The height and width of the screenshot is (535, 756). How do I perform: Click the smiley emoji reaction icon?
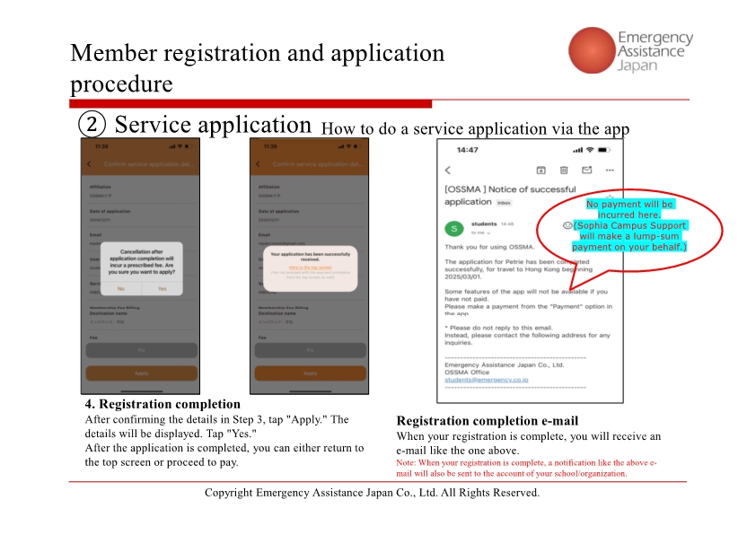click(x=567, y=225)
